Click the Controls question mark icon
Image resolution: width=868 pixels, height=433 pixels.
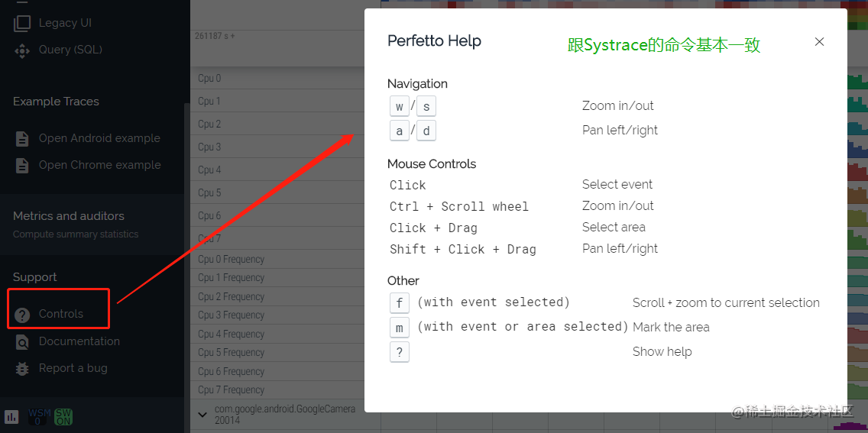pos(23,315)
